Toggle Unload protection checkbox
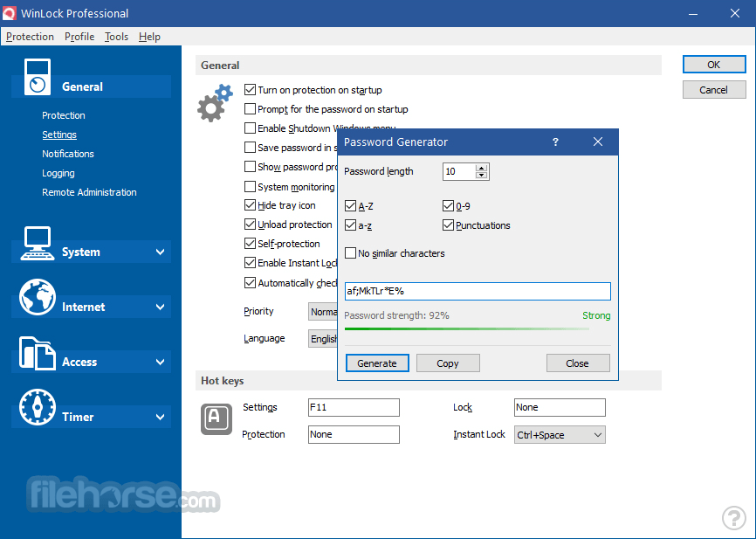The height and width of the screenshot is (539, 756). (x=250, y=225)
